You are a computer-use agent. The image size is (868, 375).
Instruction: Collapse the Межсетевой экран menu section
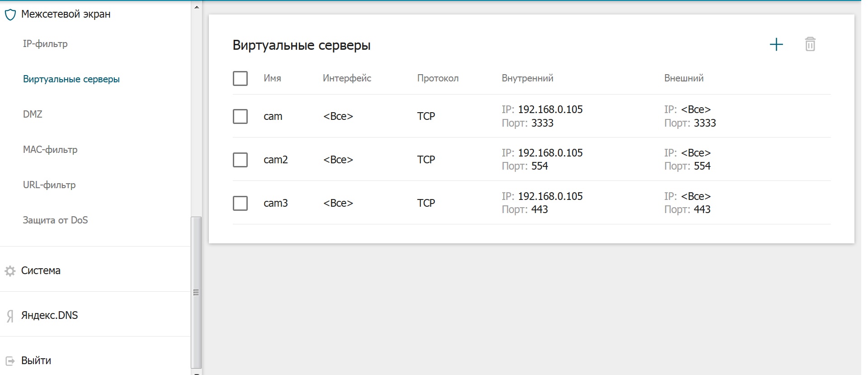coord(66,14)
